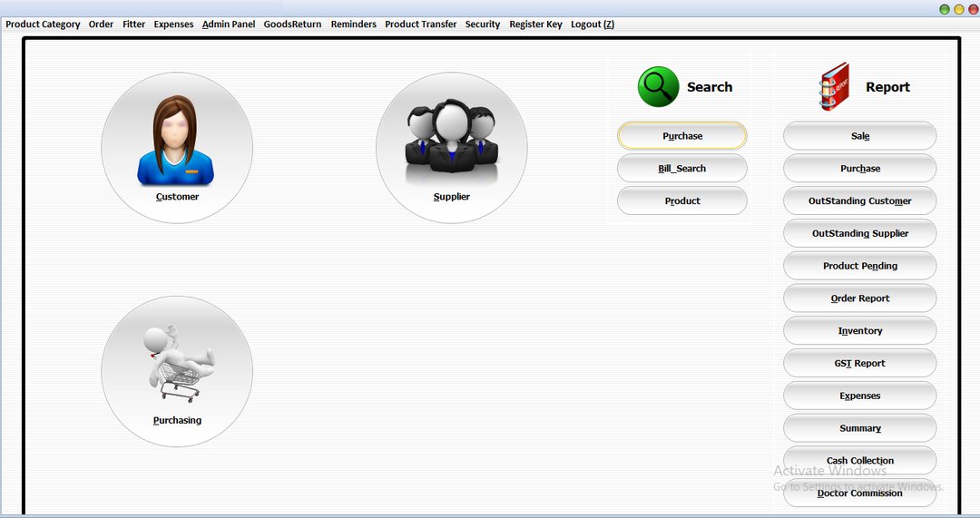Click the yellow window control button
The image size is (980, 518).
tap(958, 9)
